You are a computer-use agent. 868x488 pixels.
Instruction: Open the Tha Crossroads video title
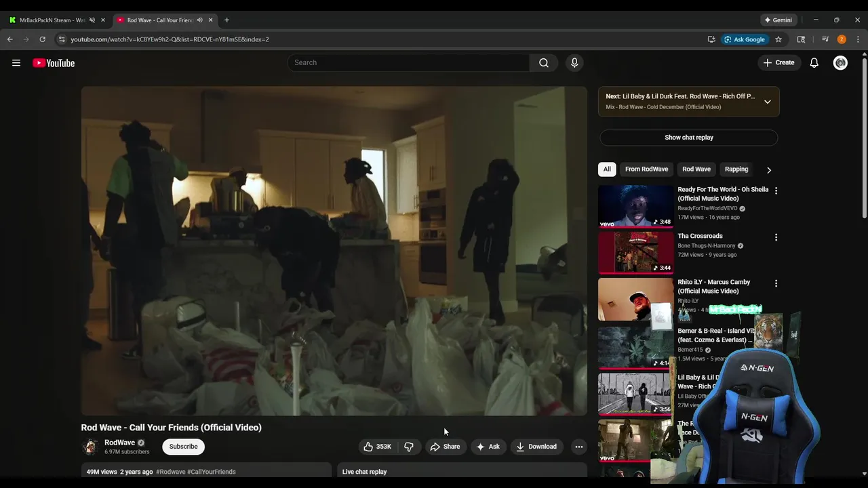(700, 236)
